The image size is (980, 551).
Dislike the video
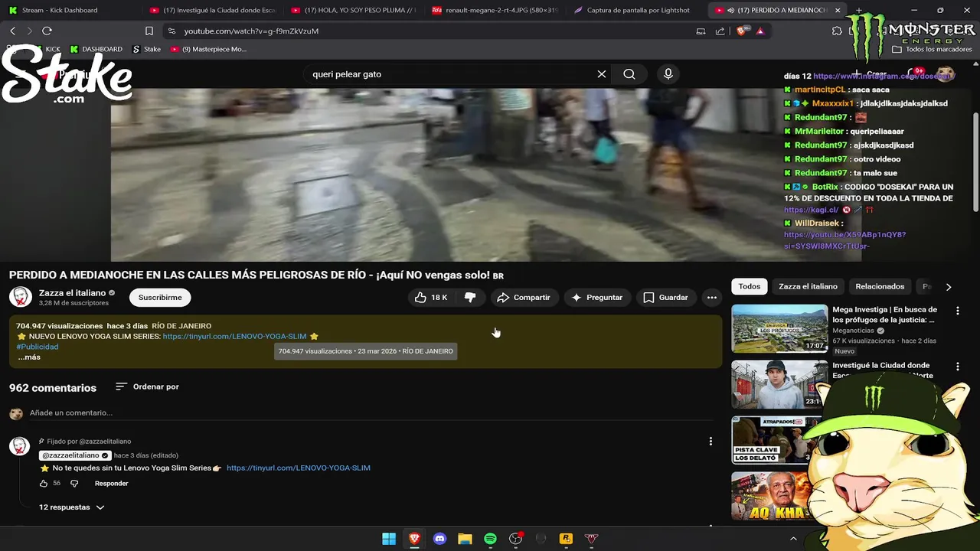[x=470, y=297]
